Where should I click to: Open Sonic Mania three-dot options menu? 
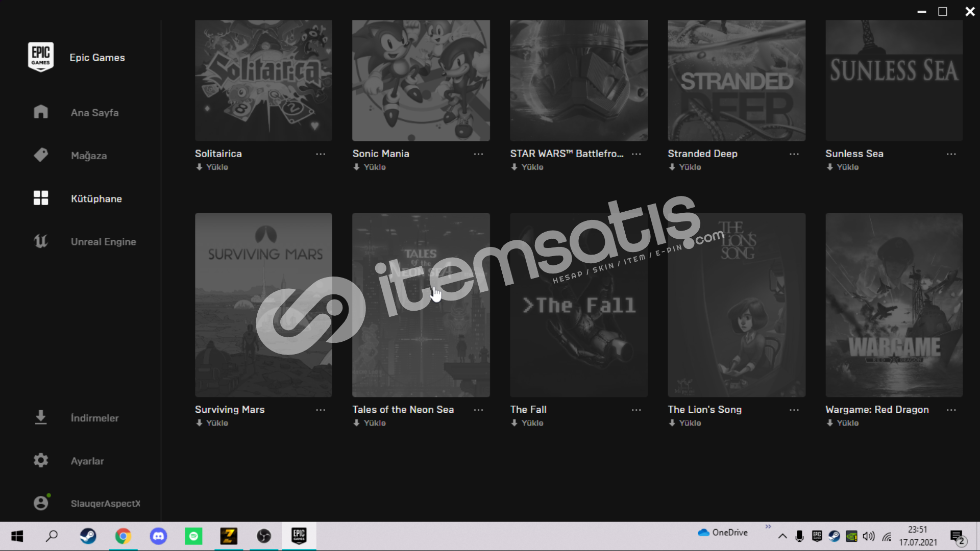click(x=478, y=154)
